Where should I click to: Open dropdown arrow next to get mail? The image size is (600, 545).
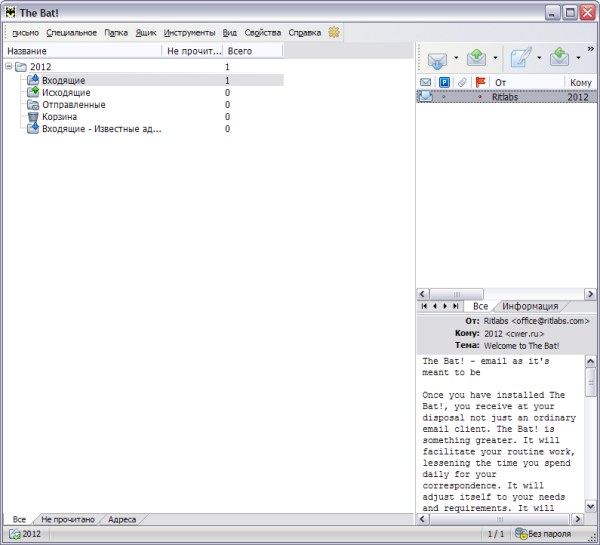tap(456, 59)
